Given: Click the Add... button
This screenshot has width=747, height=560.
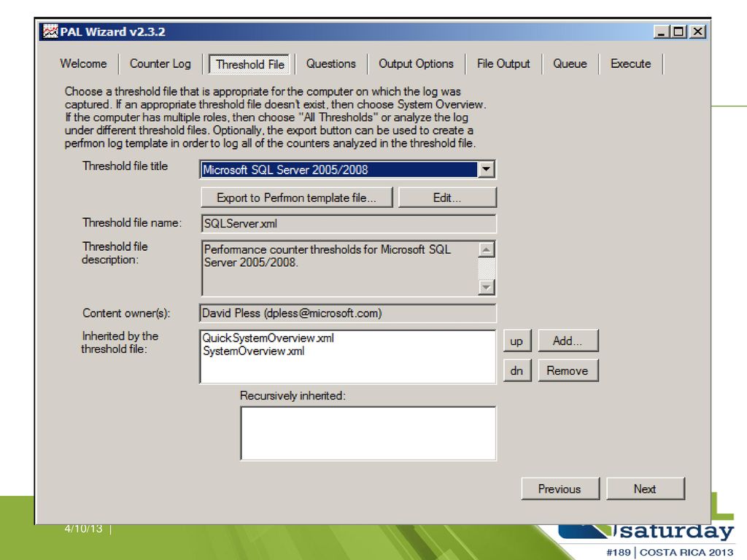Looking at the screenshot, I should click(x=568, y=341).
